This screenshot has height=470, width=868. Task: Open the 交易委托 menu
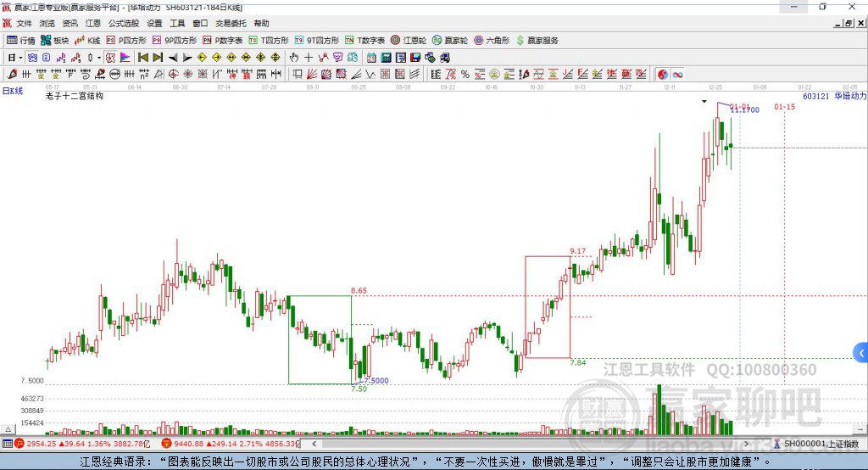click(x=231, y=23)
